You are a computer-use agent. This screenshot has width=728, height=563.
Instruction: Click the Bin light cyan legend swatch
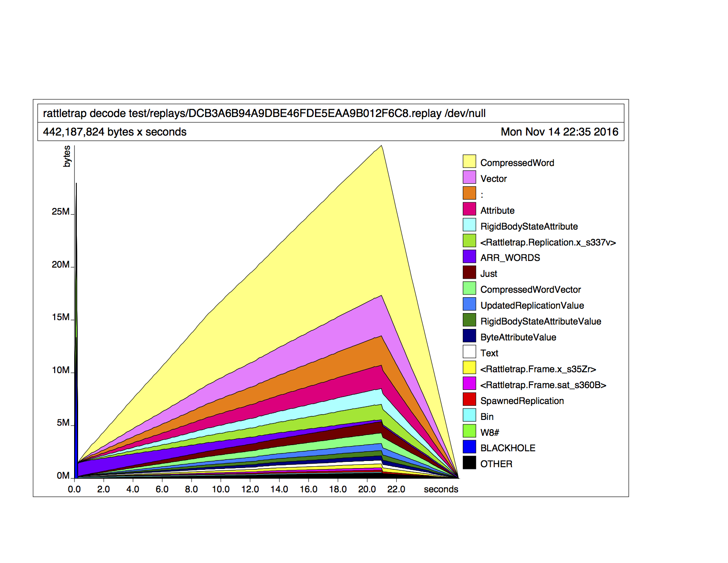469,416
